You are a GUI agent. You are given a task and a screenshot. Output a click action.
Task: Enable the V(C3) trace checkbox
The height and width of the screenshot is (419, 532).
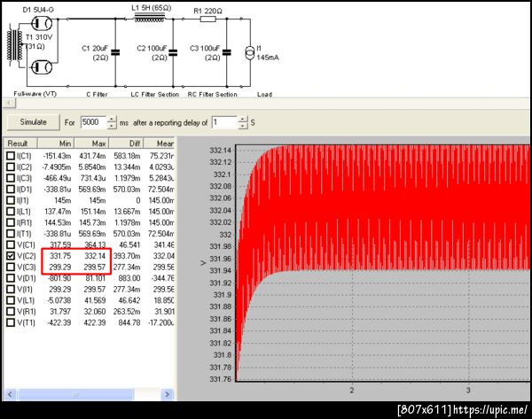click(x=11, y=268)
